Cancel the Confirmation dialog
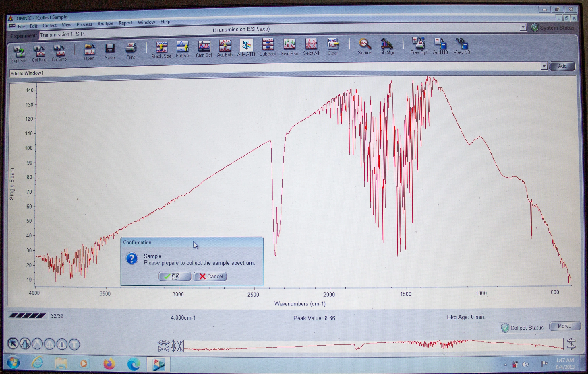The image size is (588, 374). [x=210, y=276]
